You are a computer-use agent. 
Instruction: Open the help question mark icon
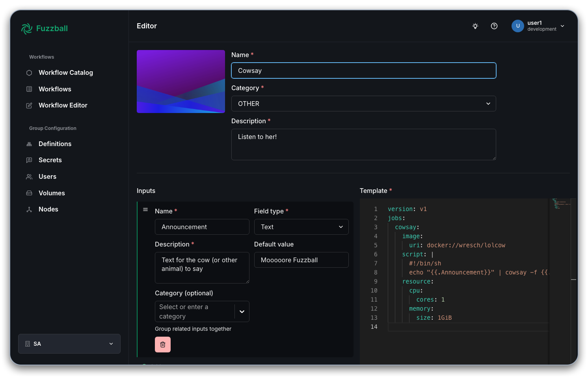click(x=494, y=26)
